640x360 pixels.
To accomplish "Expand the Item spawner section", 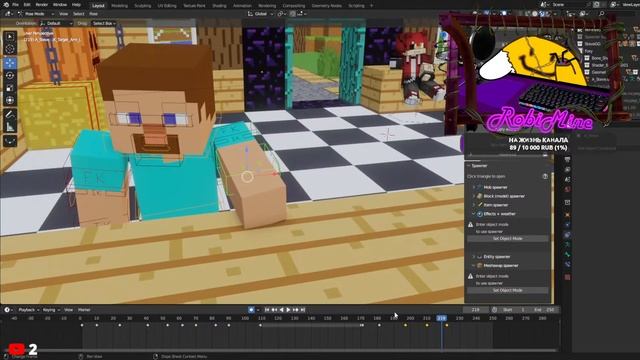I will pyautogui.click(x=474, y=205).
